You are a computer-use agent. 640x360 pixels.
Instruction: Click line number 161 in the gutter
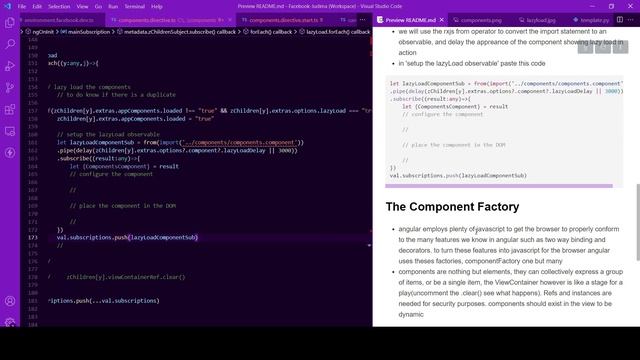[x=33, y=142]
